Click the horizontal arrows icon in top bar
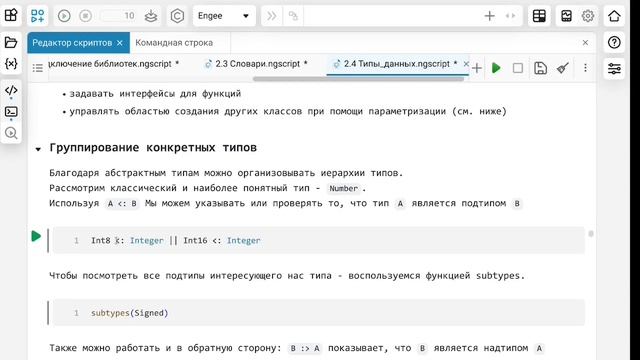The width and height of the screenshot is (640, 360). click(510, 16)
